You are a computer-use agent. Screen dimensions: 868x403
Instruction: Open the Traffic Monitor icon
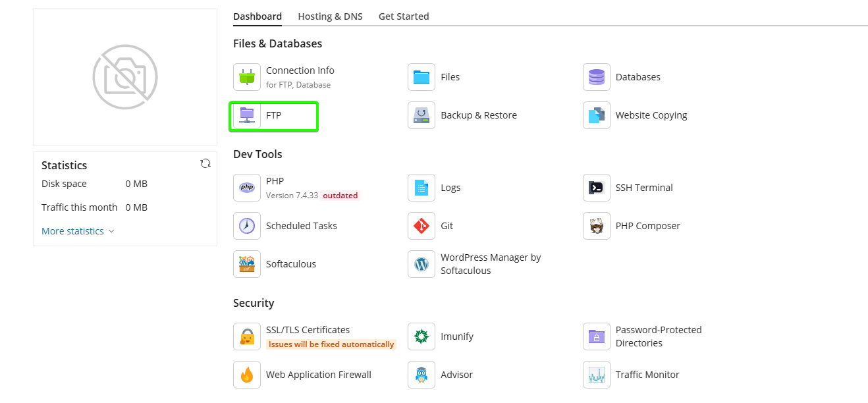click(x=596, y=375)
